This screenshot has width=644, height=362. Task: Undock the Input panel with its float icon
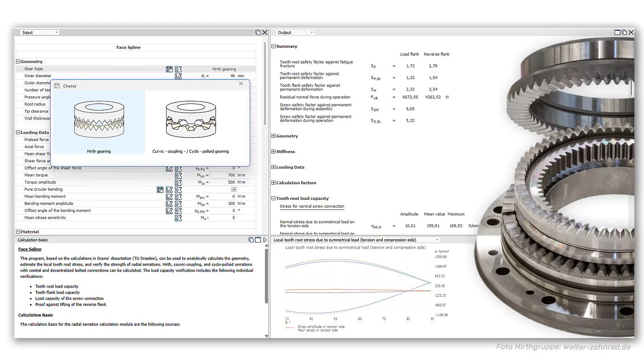(x=258, y=33)
